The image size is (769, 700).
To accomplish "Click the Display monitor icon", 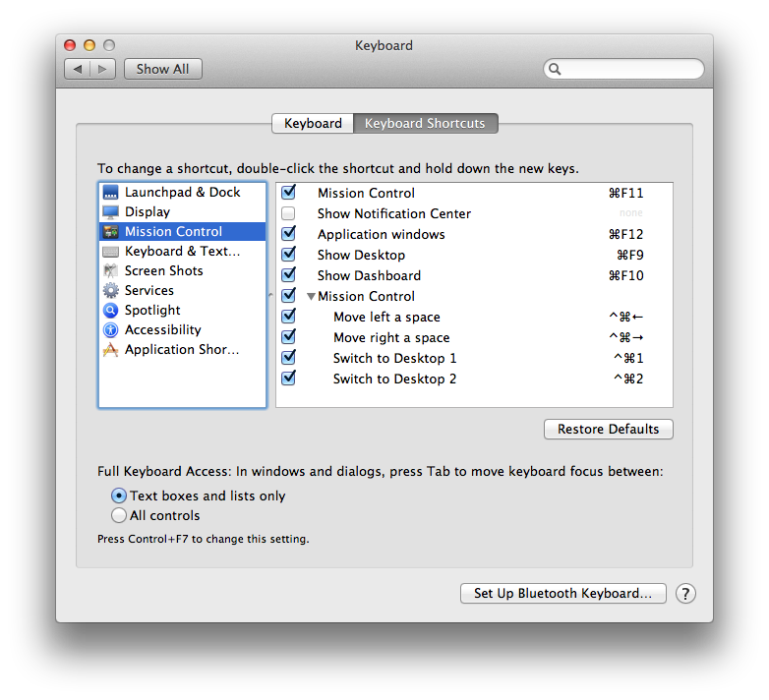I will [110, 211].
